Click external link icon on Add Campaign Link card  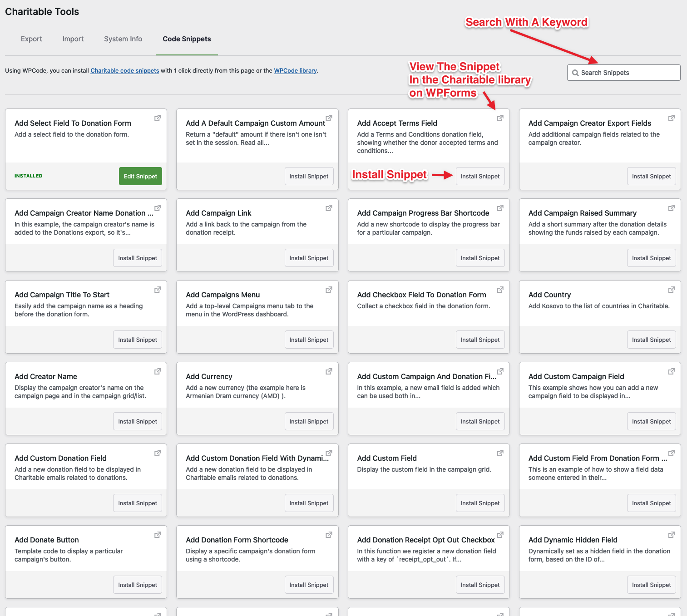click(329, 208)
